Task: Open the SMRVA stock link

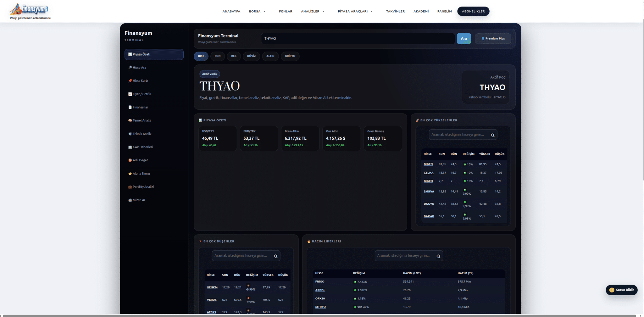Action: pyautogui.click(x=429, y=192)
